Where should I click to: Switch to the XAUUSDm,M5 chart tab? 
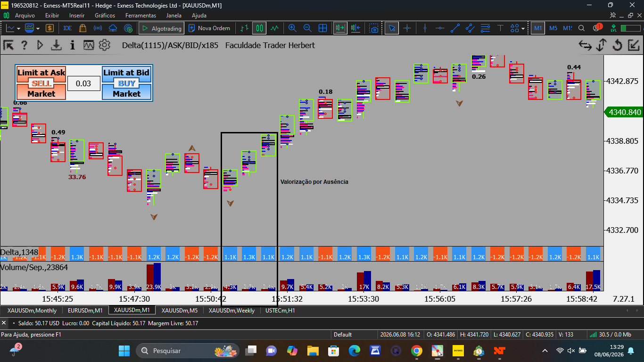179,310
